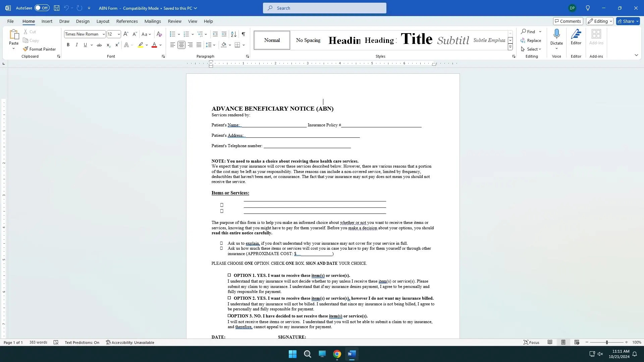This screenshot has height=362, width=644.
Task: Switch to the Review tab
Action: point(175,21)
